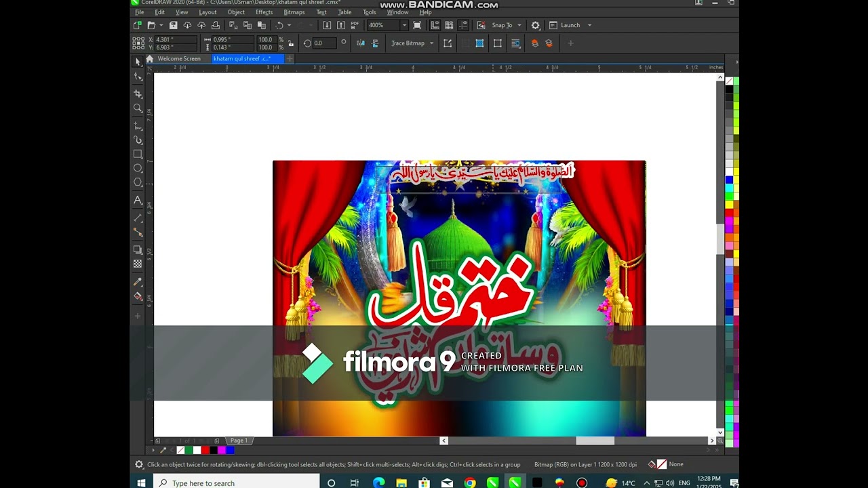
Task: Open the Window menu
Action: click(x=397, y=12)
